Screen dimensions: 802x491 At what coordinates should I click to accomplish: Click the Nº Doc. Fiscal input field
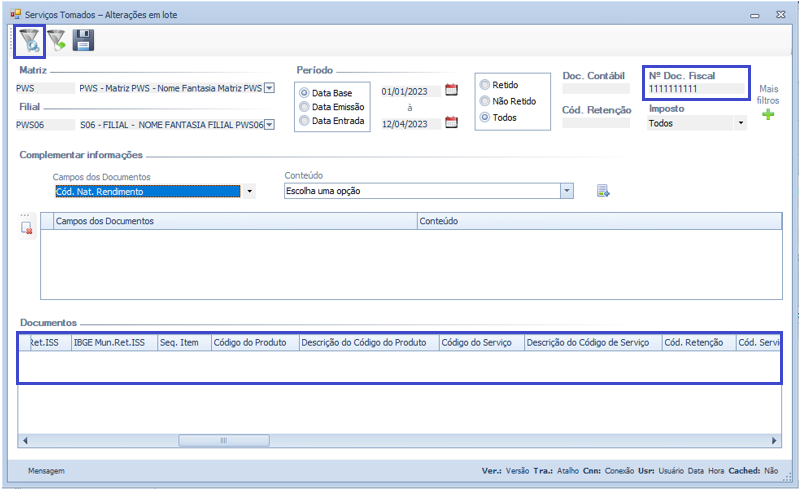tap(696, 90)
